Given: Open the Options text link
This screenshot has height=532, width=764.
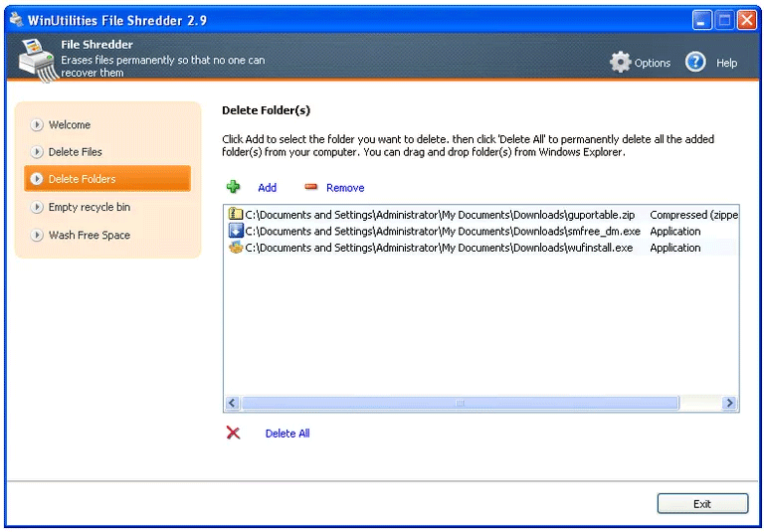Looking at the screenshot, I should point(652,63).
